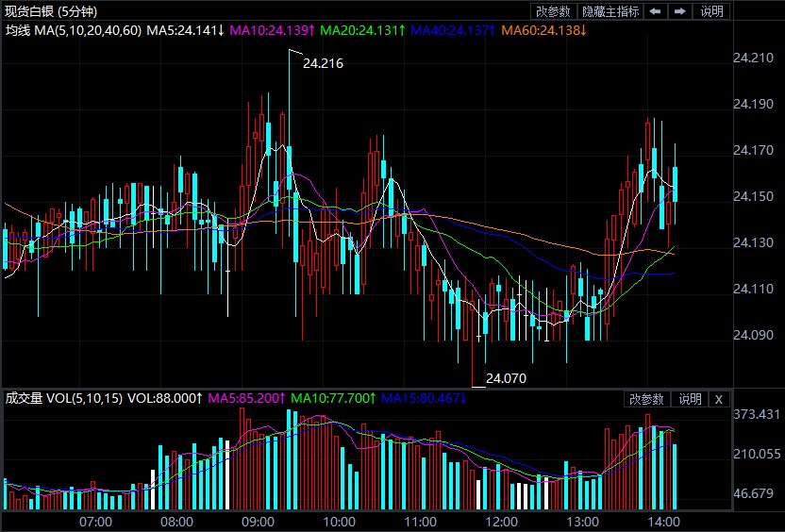Close the volume panel with the X button
This screenshot has height=532, width=785.
[718, 399]
